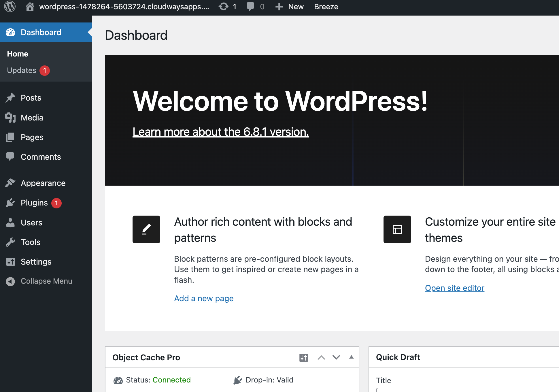Click the updates count 1 in admin bar

pyautogui.click(x=235, y=7)
